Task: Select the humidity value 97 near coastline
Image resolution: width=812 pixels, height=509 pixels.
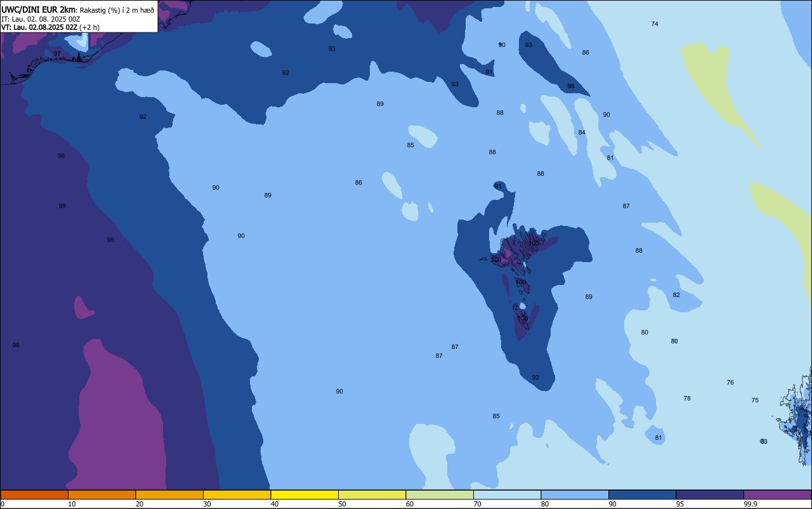Action: [57, 54]
